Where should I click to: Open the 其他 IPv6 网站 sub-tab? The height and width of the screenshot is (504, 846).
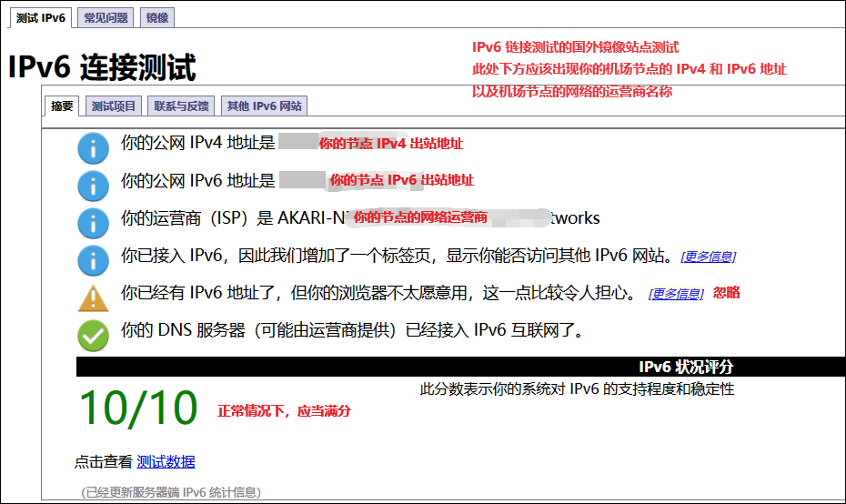265,106
